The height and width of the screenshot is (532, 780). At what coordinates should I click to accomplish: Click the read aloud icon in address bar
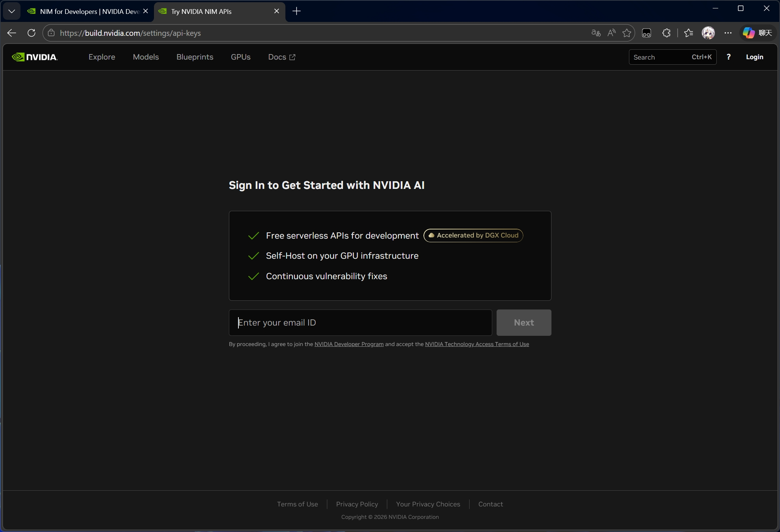pyautogui.click(x=611, y=33)
